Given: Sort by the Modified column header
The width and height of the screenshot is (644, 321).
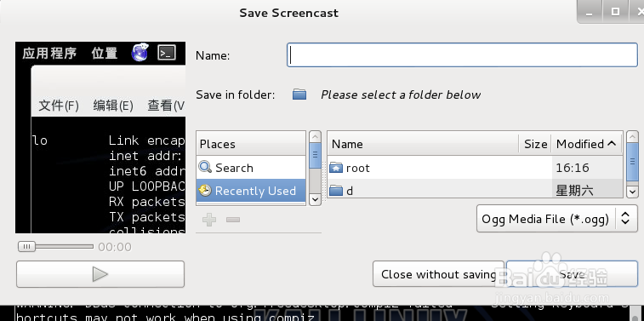Looking at the screenshot, I should pyautogui.click(x=586, y=144).
